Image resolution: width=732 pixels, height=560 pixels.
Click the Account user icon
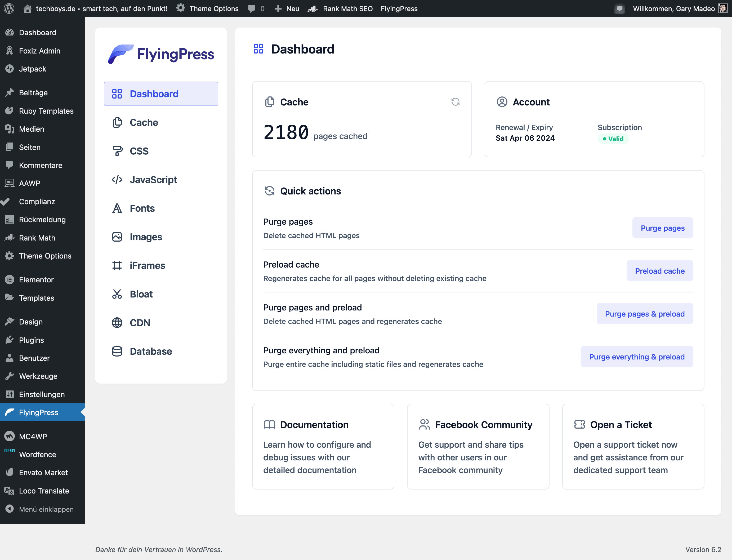click(502, 102)
